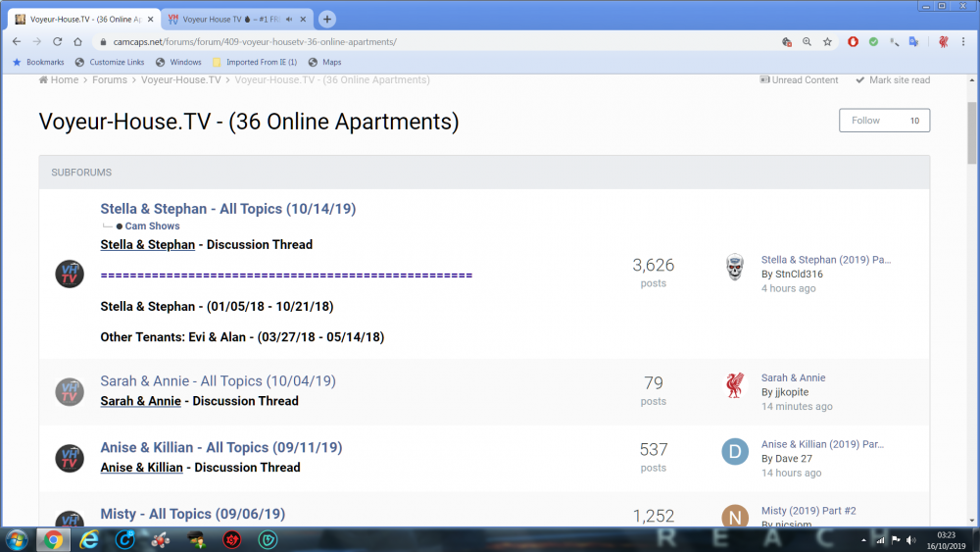Open the Windows Start menu
This screenshot has height=552, width=980.
(x=17, y=539)
